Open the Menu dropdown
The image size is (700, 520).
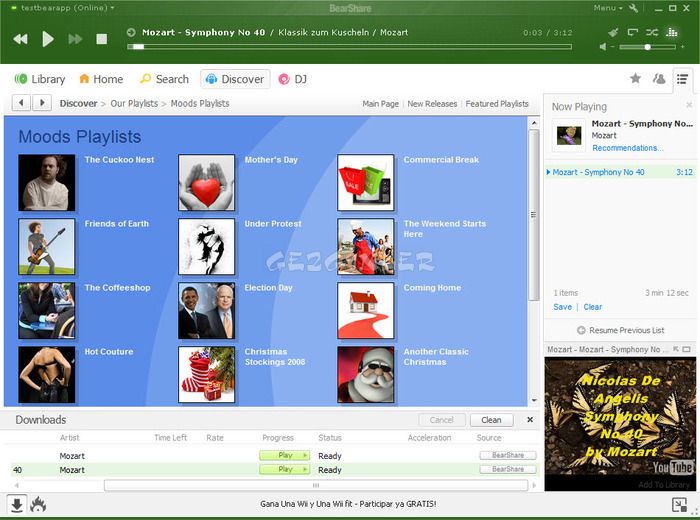608,8
